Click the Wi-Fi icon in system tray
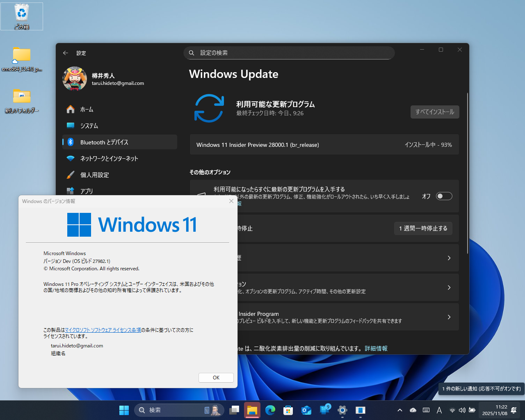The width and height of the screenshot is (525, 420). (452, 409)
